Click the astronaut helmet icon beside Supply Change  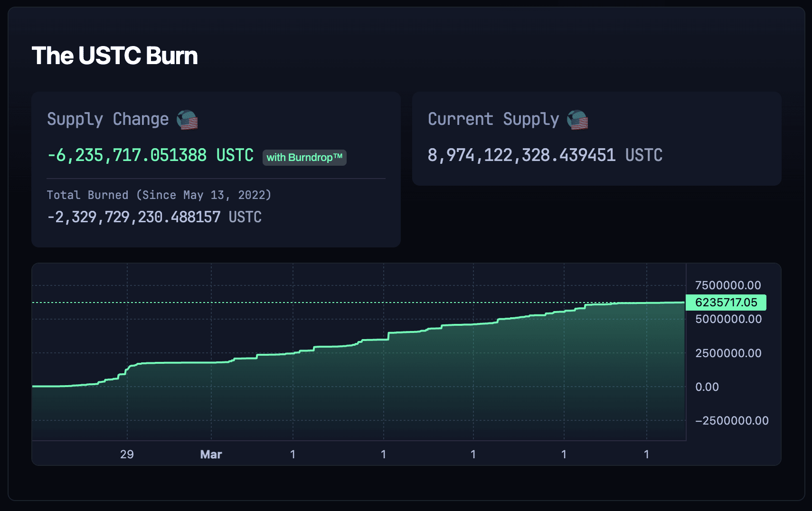pyautogui.click(x=187, y=120)
